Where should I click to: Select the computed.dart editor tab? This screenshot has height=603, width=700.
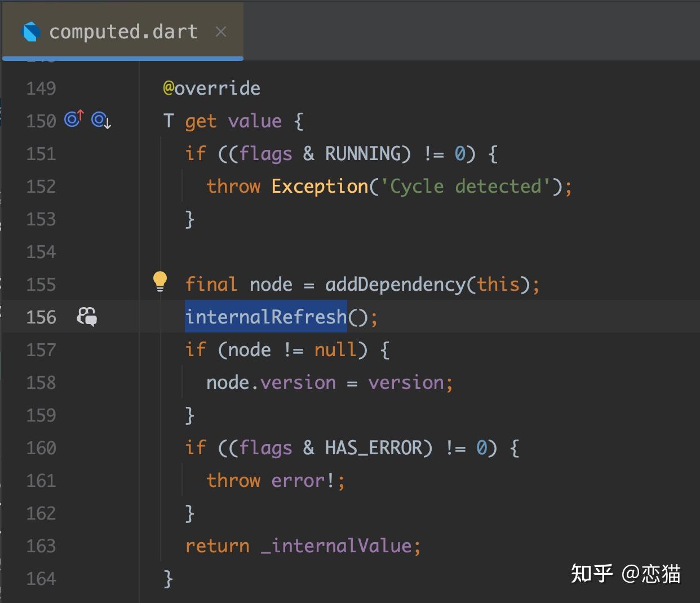[123, 32]
